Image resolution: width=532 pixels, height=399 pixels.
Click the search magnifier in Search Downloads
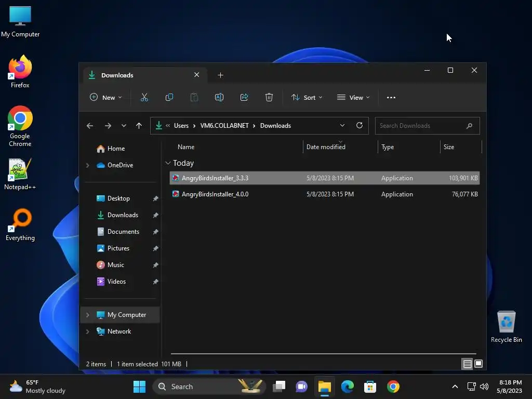[469, 126]
